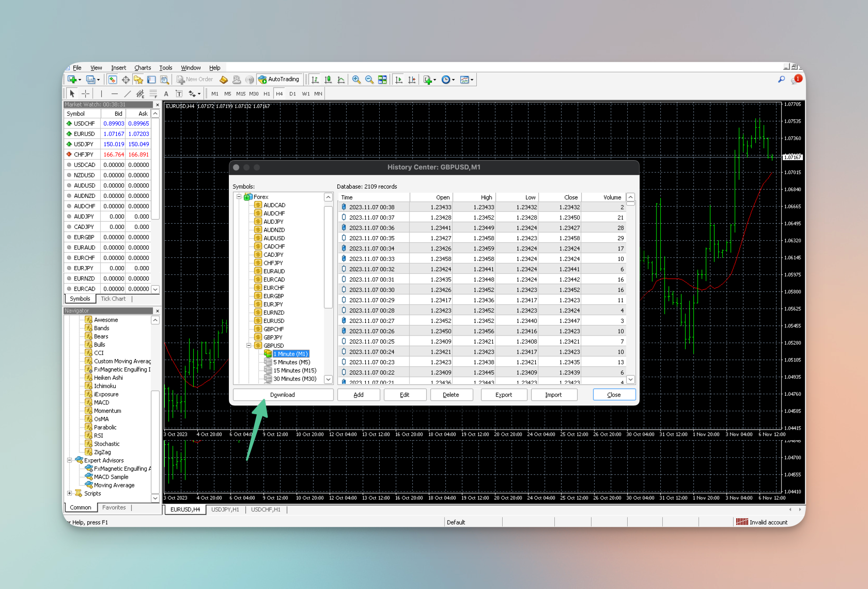
Task: Switch chart timeframe to D1
Action: (x=292, y=94)
